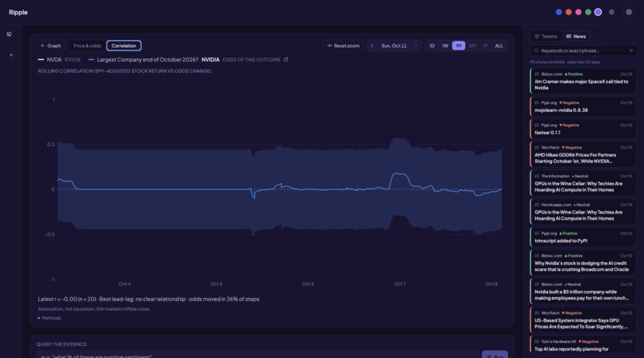This screenshot has height=358, width=644.
Task: Click the pin icon in left sidebar
Action: pyautogui.click(x=9, y=34)
